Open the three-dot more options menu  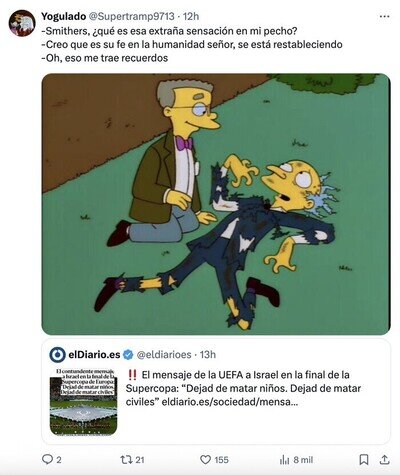(x=384, y=16)
